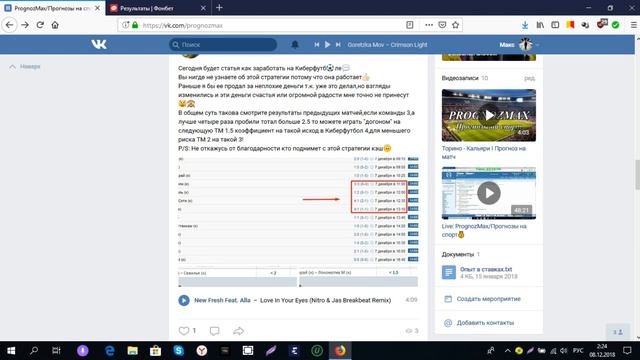Open a new browser tab
This screenshot has width=640, height=360.
coord(219,7)
